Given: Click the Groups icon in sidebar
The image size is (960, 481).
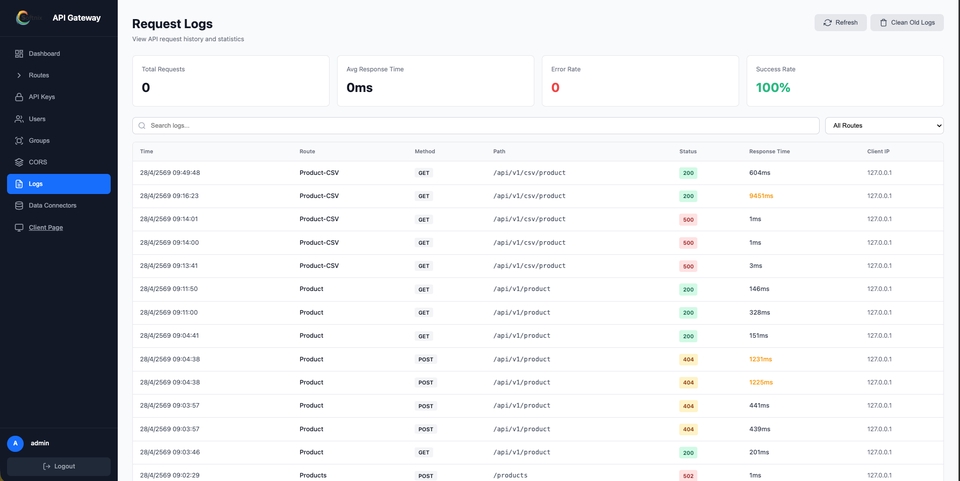Looking at the screenshot, I should [x=19, y=141].
